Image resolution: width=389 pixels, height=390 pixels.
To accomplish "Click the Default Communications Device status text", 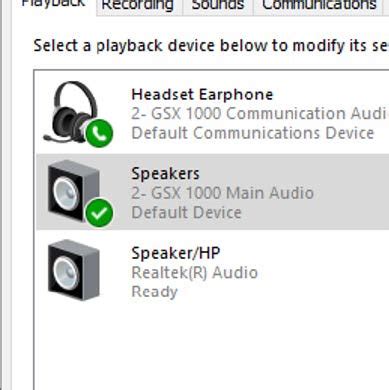I will (253, 133).
